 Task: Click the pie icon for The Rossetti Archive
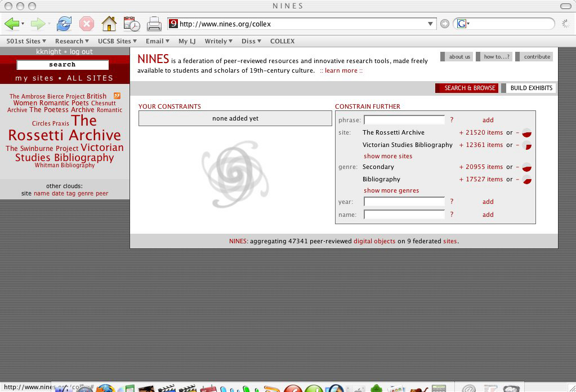click(527, 132)
